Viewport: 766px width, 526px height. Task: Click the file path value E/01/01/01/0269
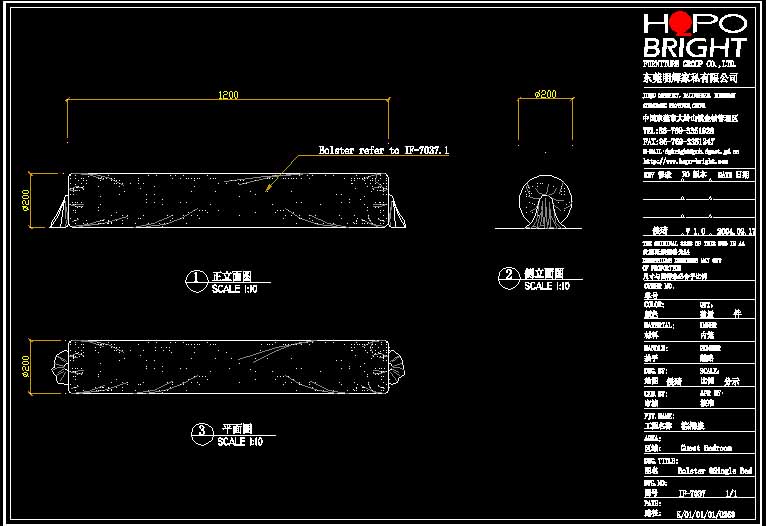(x=706, y=514)
